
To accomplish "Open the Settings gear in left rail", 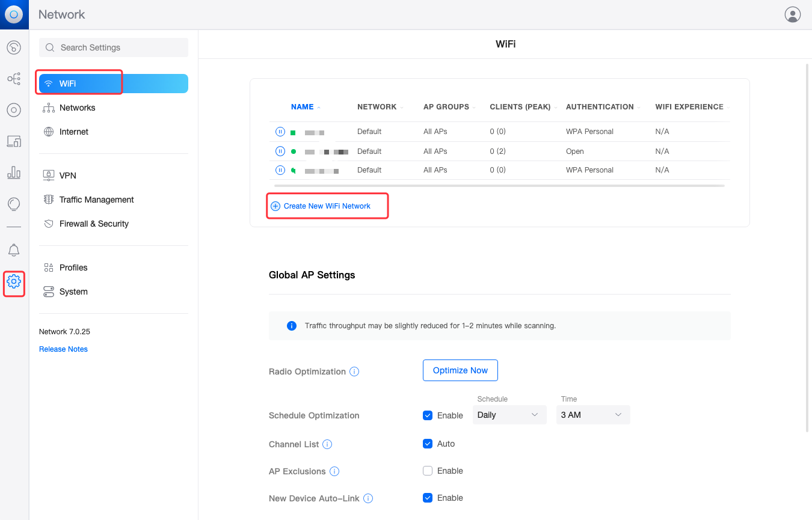I will point(14,281).
